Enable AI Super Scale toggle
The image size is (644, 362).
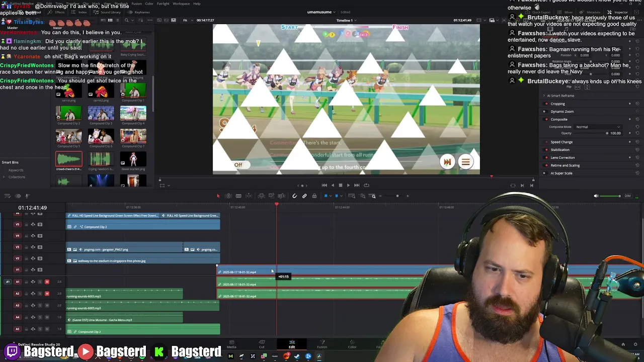(x=546, y=173)
